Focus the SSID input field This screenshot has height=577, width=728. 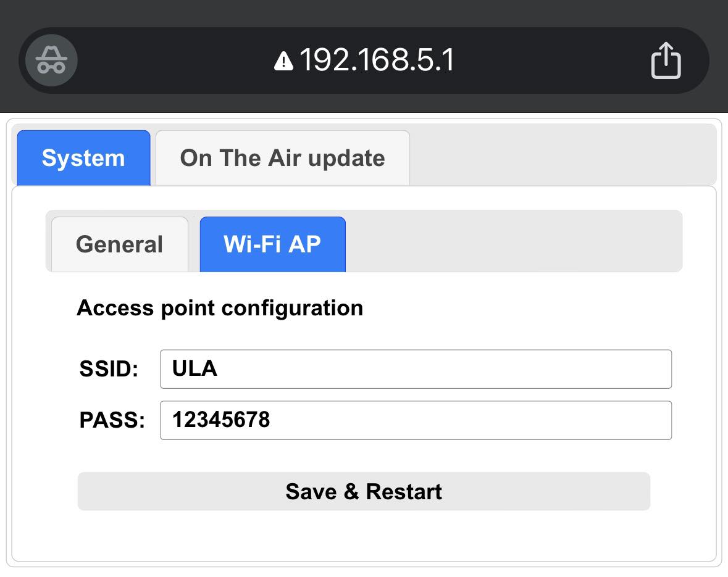[416, 369]
